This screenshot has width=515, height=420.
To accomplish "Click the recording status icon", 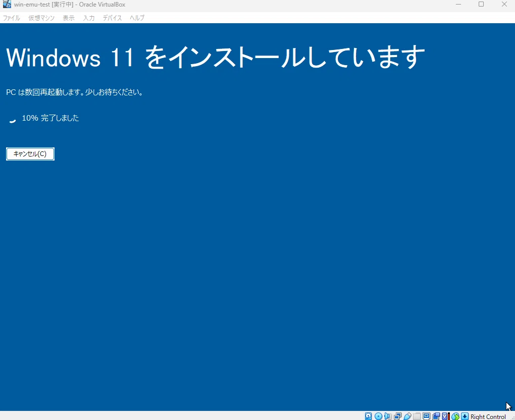I will (x=436, y=416).
